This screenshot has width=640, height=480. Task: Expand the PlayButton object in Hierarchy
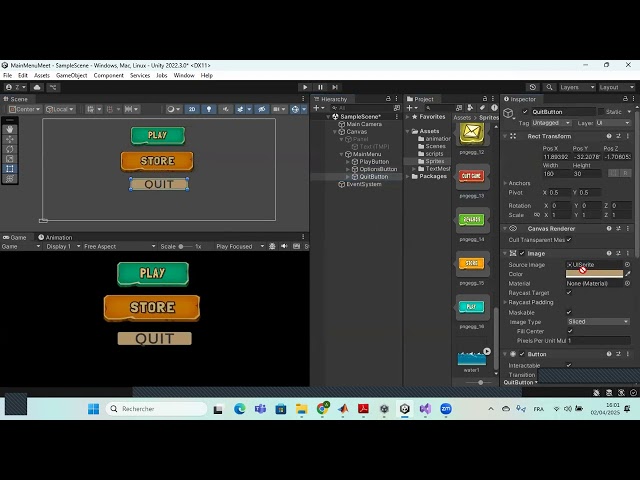coord(348,162)
